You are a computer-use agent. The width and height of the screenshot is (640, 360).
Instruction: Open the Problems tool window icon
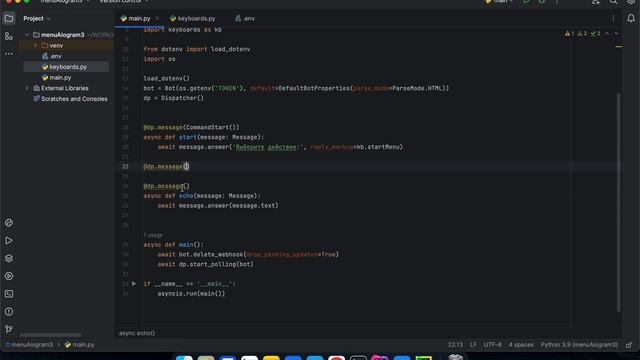(9, 312)
